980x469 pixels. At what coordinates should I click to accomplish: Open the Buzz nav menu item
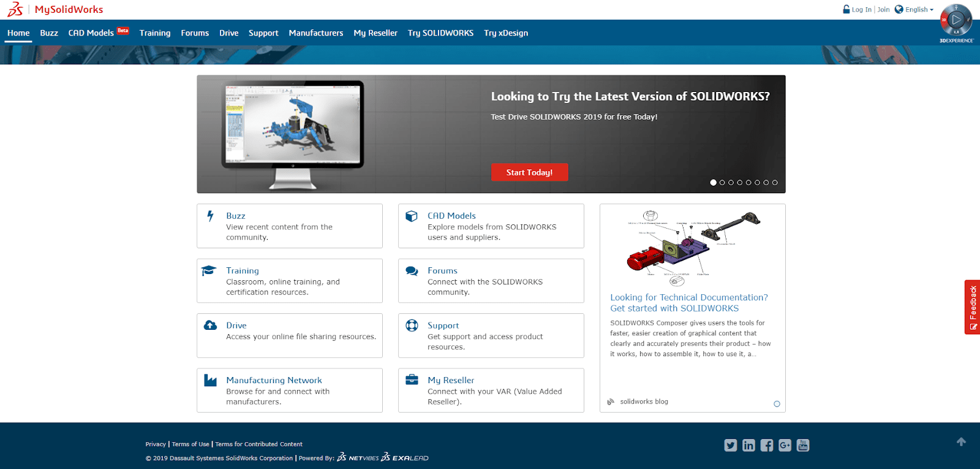(49, 33)
